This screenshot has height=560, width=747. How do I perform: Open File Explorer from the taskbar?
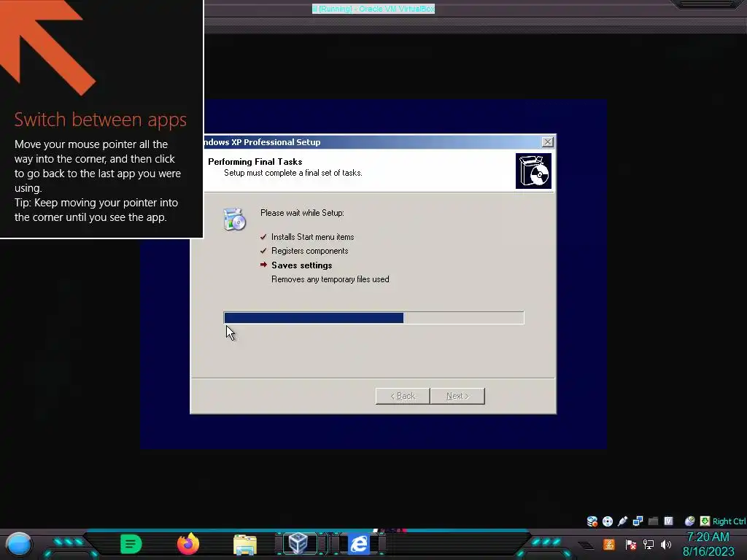point(245,544)
